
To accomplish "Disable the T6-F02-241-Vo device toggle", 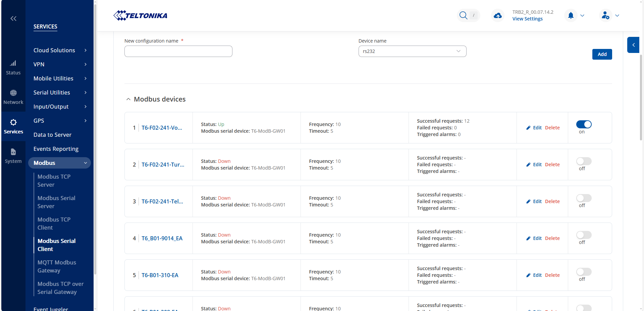I will click(584, 124).
